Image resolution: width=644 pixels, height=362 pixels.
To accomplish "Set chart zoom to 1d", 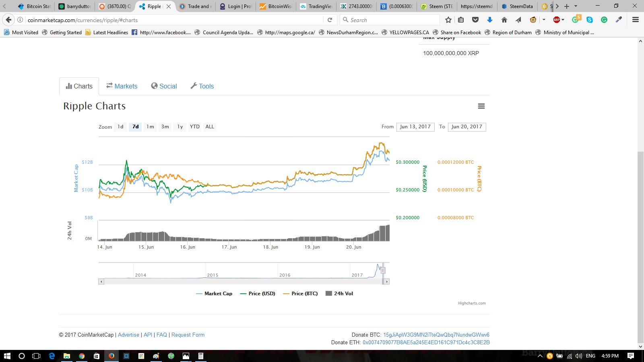I will click(120, 127).
